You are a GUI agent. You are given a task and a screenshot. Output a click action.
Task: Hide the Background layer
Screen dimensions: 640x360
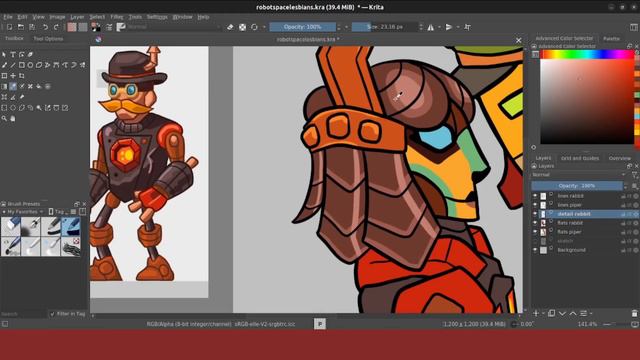(x=535, y=250)
